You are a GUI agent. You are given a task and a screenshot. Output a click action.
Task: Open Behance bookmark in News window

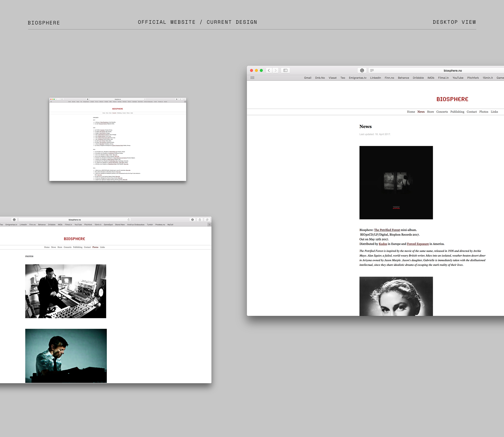[x=403, y=78]
